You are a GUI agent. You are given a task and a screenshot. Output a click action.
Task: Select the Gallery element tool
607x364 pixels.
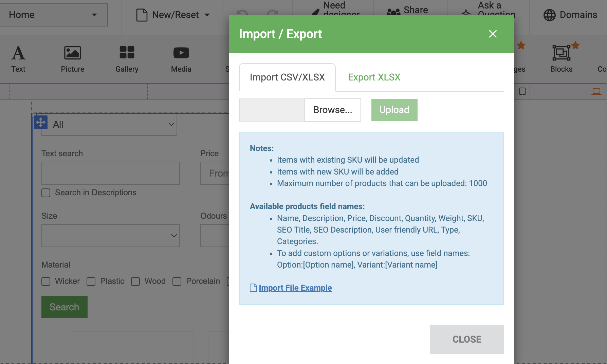click(127, 59)
